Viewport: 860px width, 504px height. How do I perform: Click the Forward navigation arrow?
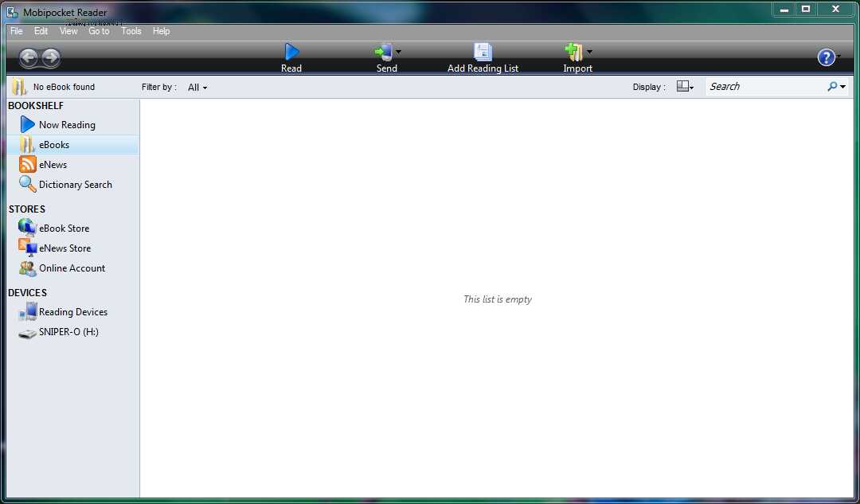point(51,57)
